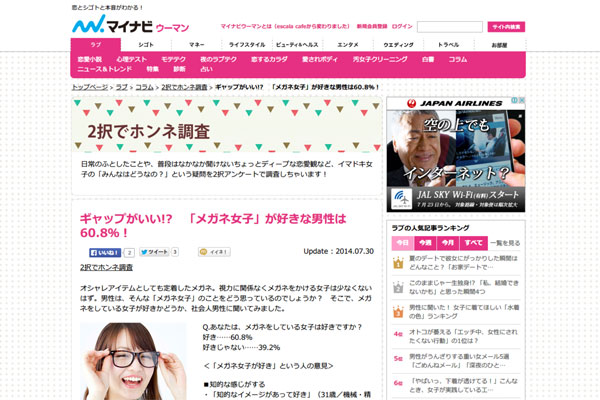Open the ウエディング main tab
This screenshot has width=600, height=400.
click(398, 45)
